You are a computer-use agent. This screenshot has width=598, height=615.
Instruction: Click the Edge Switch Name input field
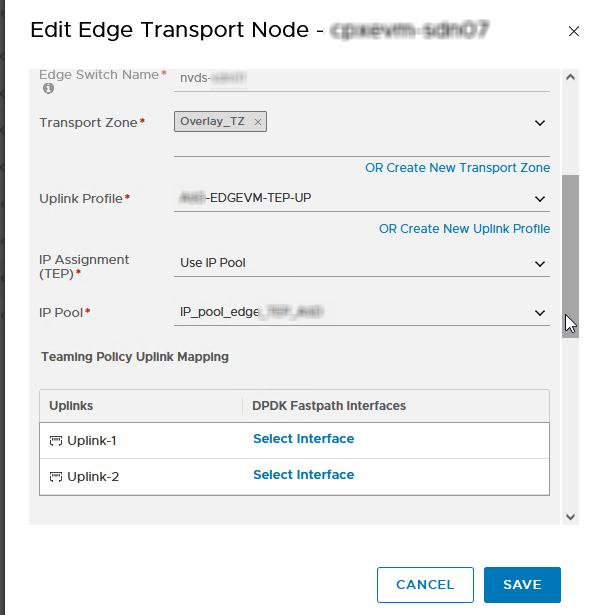click(362, 80)
